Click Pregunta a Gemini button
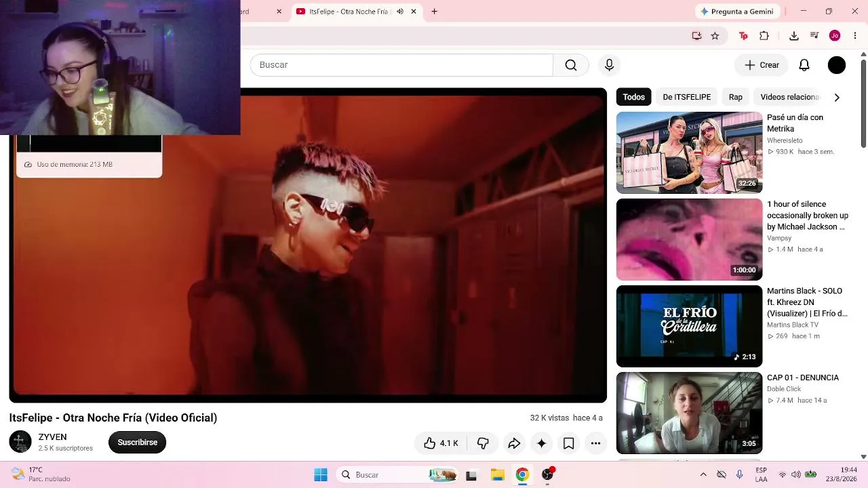868x488 pixels. [x=737, y=12]
